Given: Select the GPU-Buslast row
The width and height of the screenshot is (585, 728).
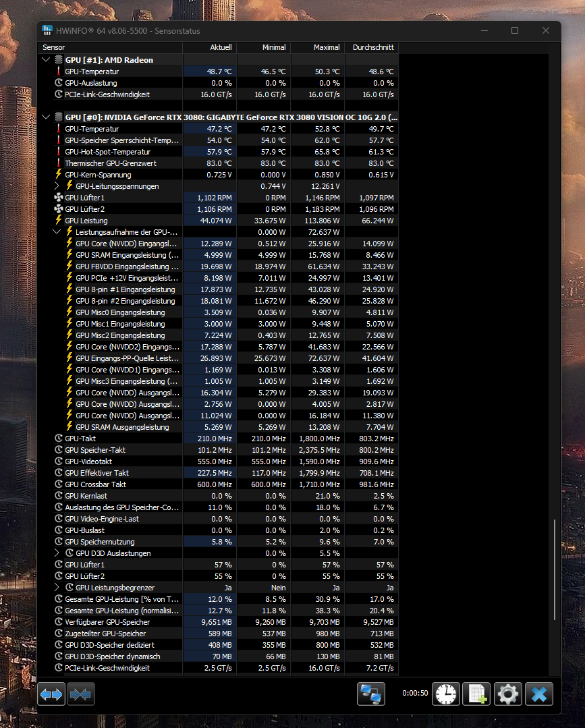Looking at the screenshot, I should [x=218, y=530].
